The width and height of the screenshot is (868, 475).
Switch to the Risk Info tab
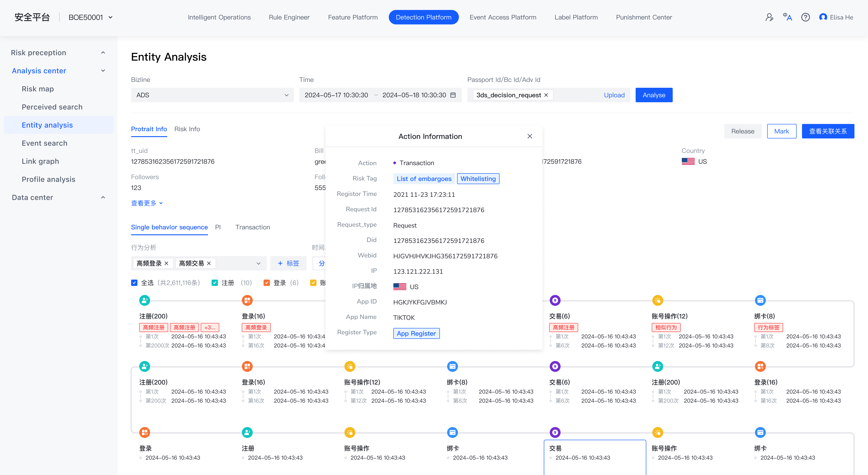coord(187,129)
